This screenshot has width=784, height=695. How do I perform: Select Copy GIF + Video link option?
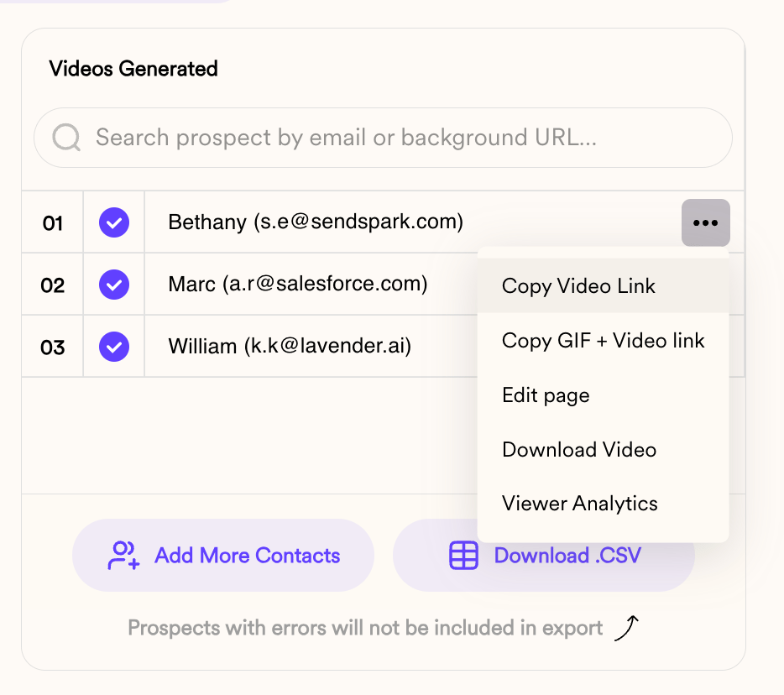(603, 341)
